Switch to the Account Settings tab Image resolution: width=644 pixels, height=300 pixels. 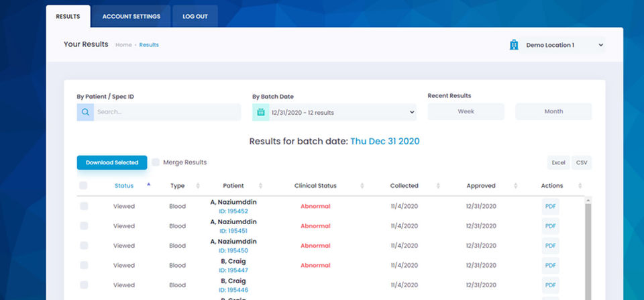pos(131,16)
